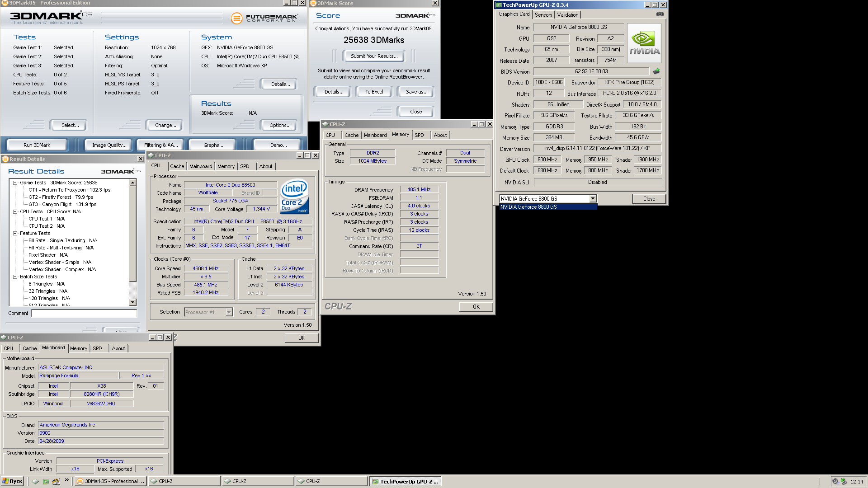868x488 pixels.
Task: Open Memory tab in CPU-Z processor window
Action: click(x=226, y=166)
